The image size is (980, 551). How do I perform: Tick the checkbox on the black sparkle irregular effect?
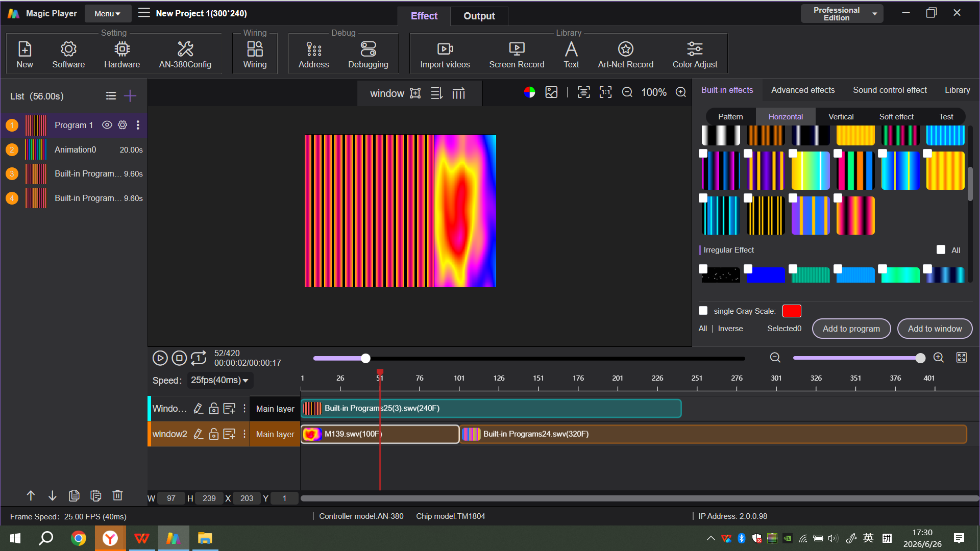(x=703, y=269)
